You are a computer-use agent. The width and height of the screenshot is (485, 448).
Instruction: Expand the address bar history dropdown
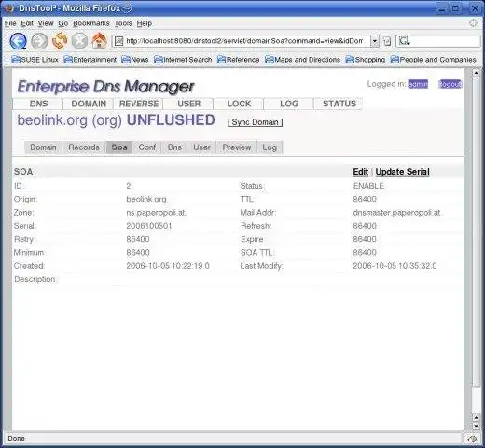point(375,41)
